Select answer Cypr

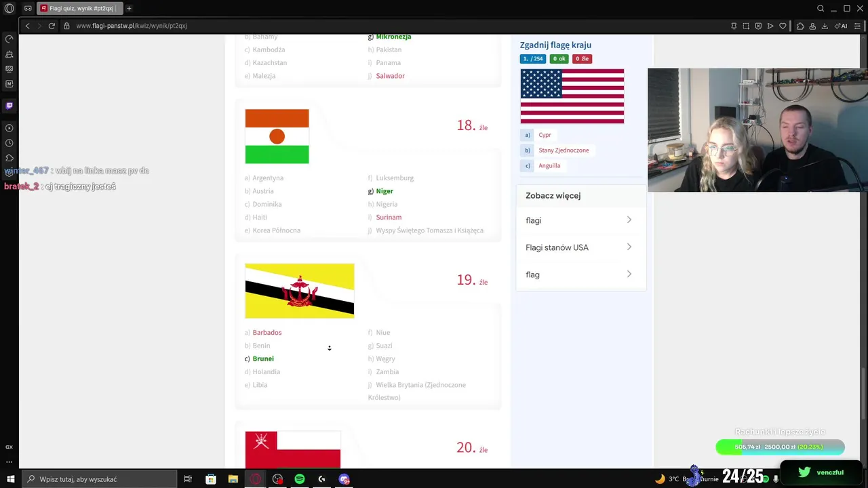[x=545, y=135]
